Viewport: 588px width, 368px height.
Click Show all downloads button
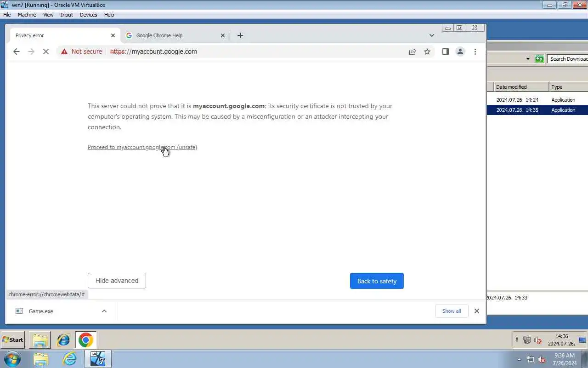pyautogui.click(x=452, y=311)
